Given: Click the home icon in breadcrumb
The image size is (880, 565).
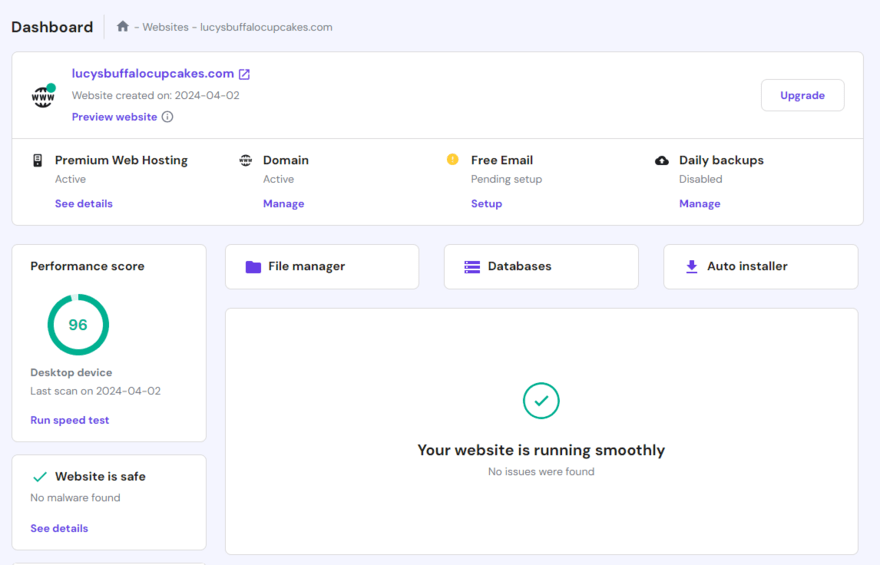Looking at the screenshot, I should (123, 26).
